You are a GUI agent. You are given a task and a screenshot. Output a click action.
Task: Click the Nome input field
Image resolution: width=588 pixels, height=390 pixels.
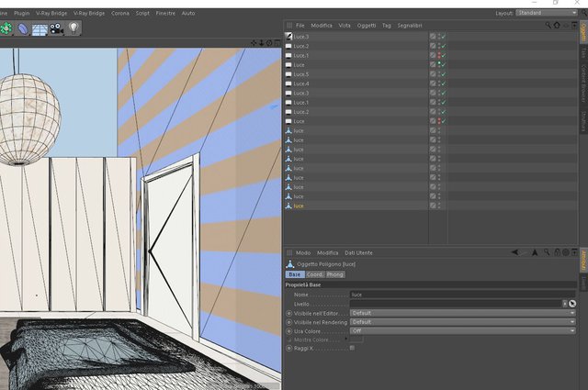462,295
